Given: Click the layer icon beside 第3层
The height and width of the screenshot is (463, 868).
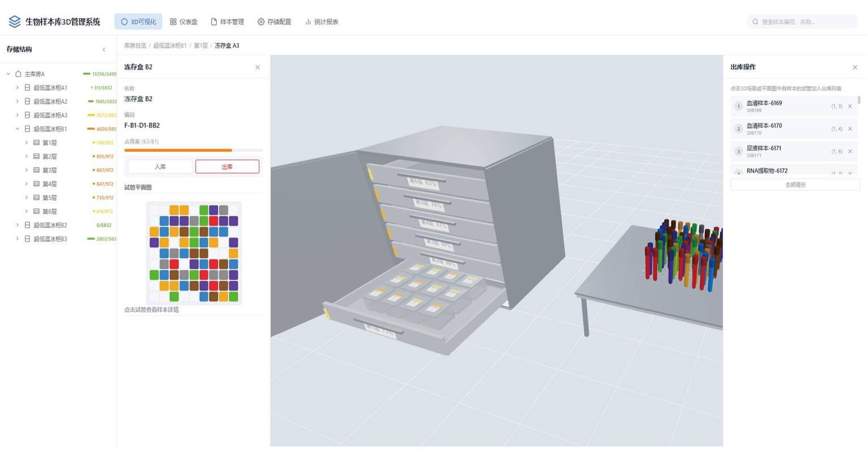Looking at the screenshot, I should coord(36,170).
